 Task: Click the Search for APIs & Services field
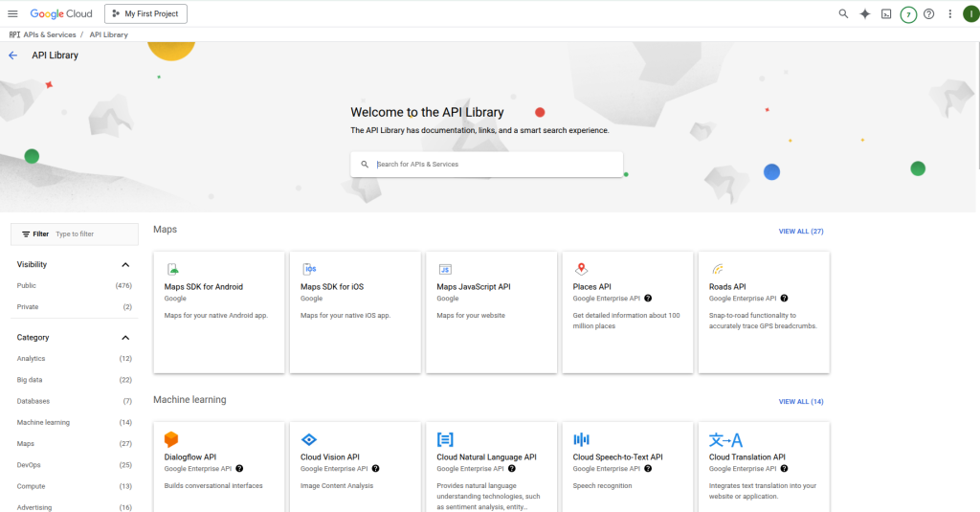coord(493,165)
